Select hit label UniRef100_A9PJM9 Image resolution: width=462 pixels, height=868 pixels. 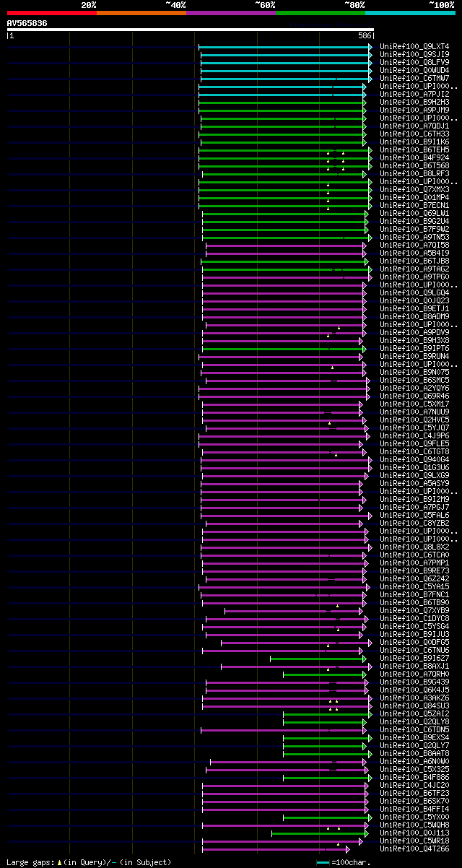click(x=414, y=110)
